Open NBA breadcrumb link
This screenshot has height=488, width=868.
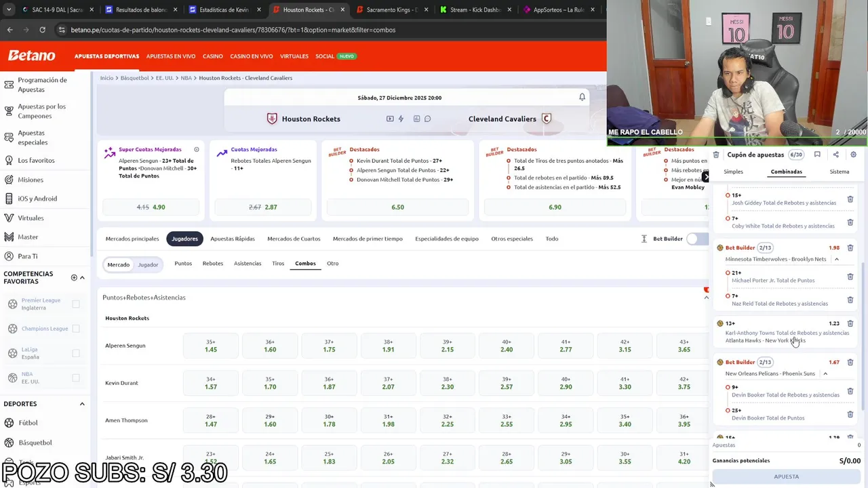click(x=186, y=78)
